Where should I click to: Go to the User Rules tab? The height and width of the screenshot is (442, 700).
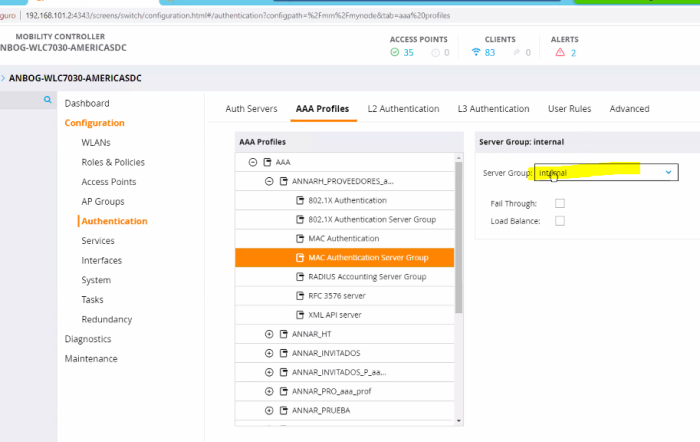(570, 109)
